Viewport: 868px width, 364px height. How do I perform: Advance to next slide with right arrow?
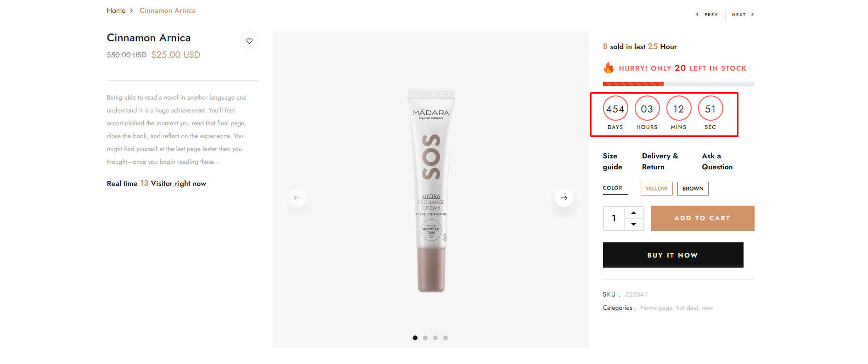[564, 198]
